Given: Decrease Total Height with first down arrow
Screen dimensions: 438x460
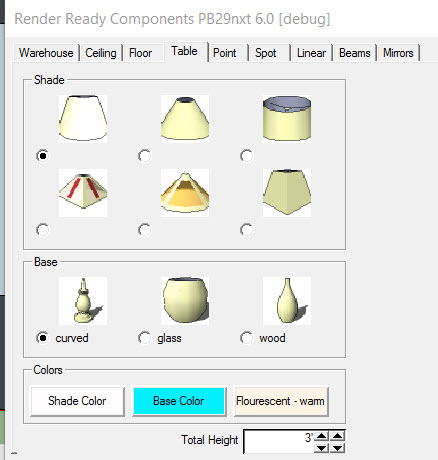Looking at the screenshot, I should point(322,448).
